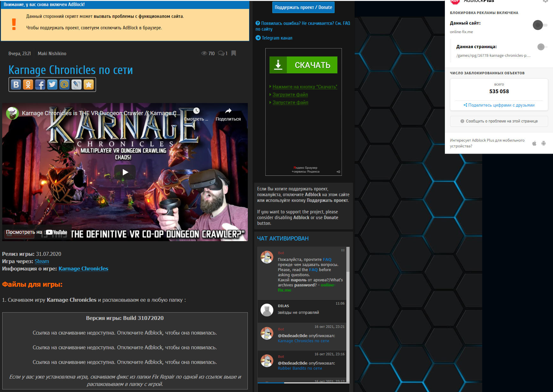Click the download arrow icon on СКАЧАТЬ
Image resolution: width=553 pixels, height=392 pixels.
click(x=278, y=65)
